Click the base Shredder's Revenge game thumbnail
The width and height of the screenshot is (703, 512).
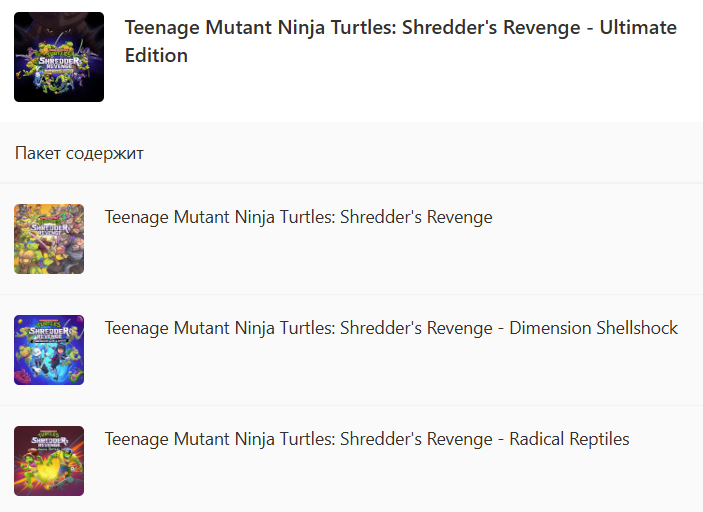click(49, 239)
